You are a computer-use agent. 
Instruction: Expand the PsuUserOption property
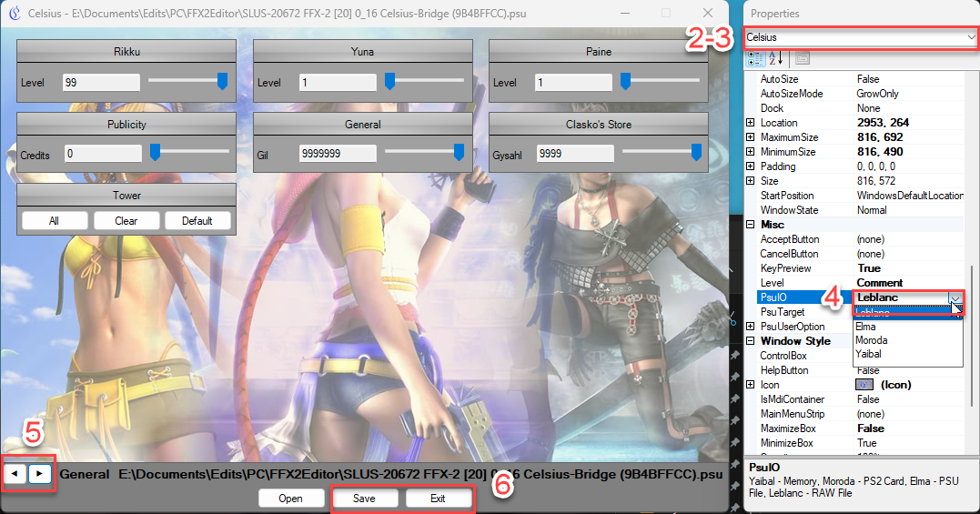coord(751,327)
